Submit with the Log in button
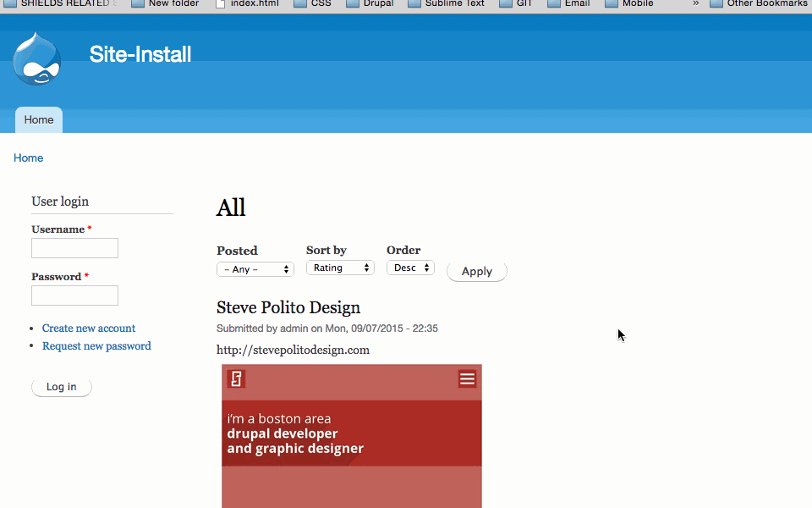This screenshot has width=812, height=508. point(62,387)
